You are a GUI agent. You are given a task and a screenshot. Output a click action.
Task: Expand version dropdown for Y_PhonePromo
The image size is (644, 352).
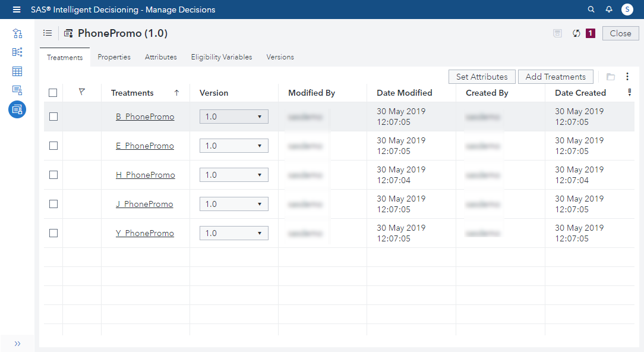[x=233, y=233]
